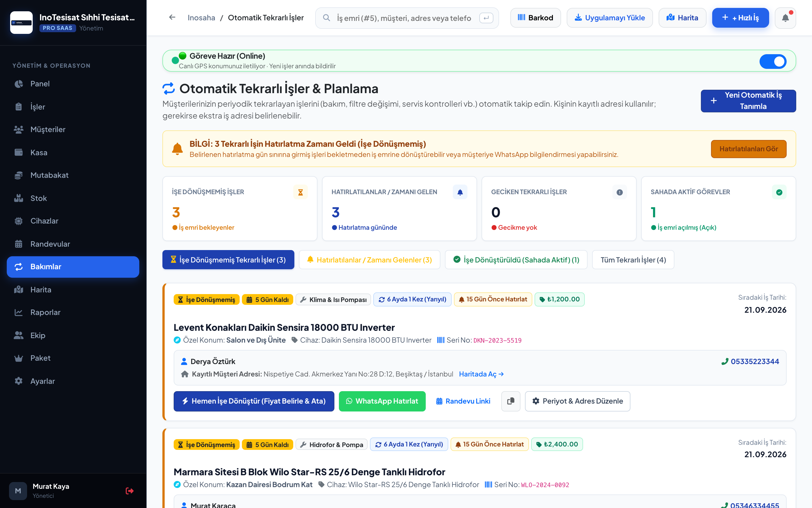Click the back arrow in the header

pyautogui.click(x=172, y=17)
